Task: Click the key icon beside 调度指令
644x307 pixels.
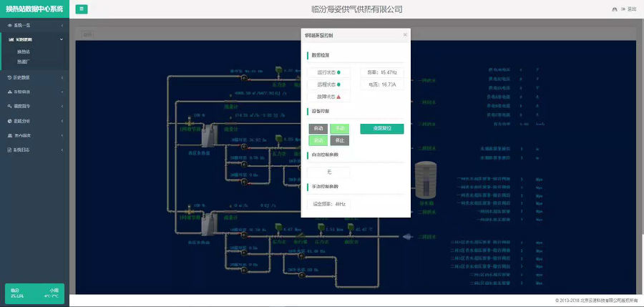Action: pos(10,106)
